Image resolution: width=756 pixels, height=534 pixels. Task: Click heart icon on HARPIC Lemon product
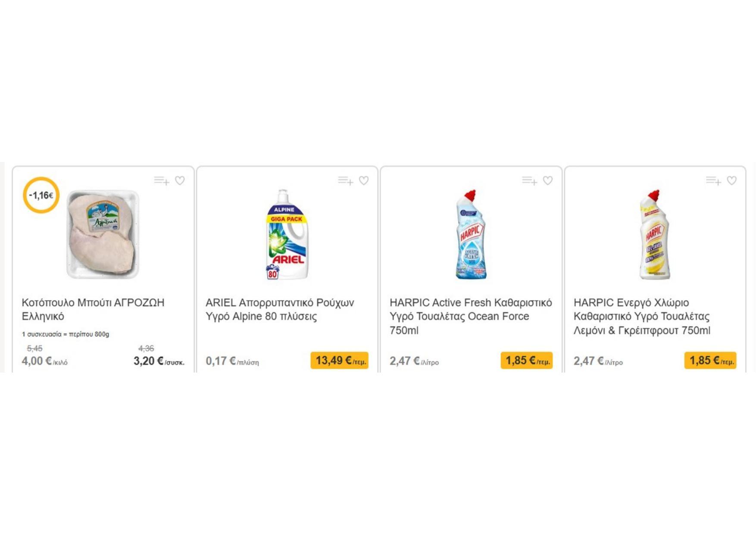pyautogui.click(x=732, y=180)
